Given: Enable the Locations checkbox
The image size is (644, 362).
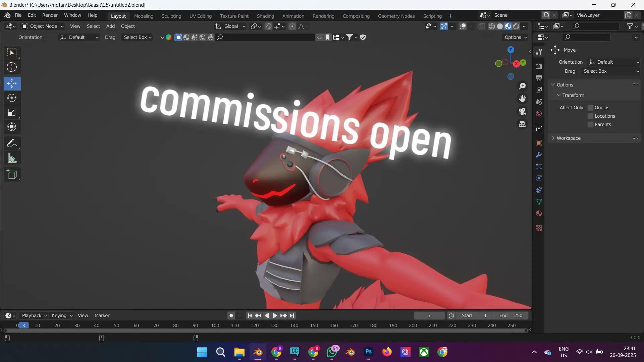Looking at the screenshot, I should (x=590, y=116).
